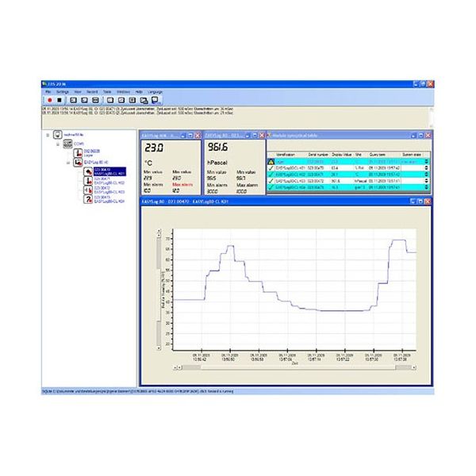The image size is (476, 476).
Task: Click the spinner arrows in the K04 row
Action: (x=426, y=187)
